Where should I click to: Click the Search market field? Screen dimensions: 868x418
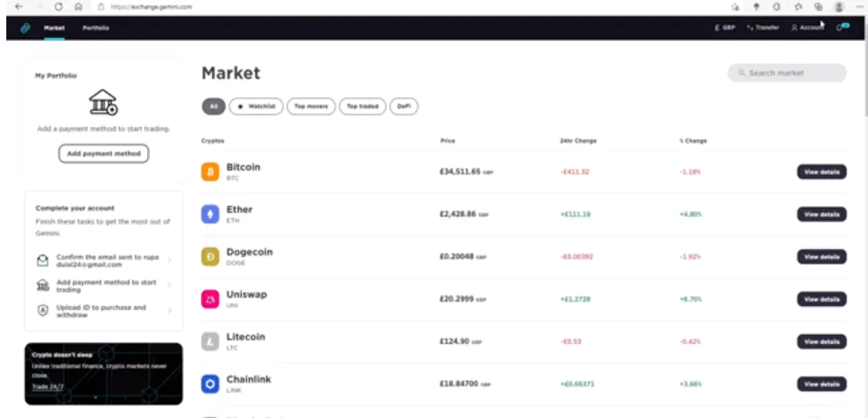(x=787, y=73)
